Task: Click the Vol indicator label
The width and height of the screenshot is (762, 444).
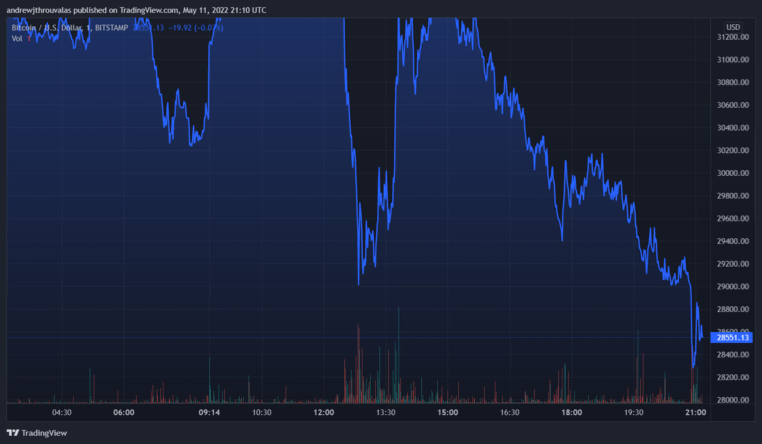Action: [17, 38]
